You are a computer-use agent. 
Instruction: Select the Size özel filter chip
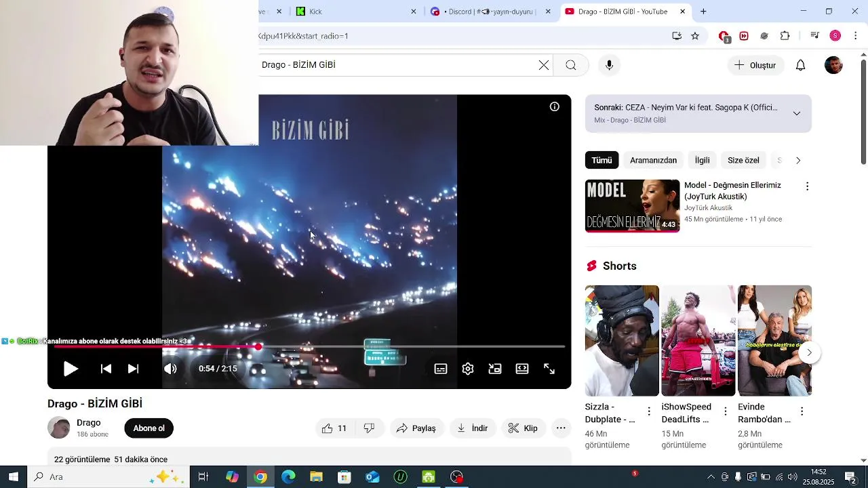(x=743, y=161)
